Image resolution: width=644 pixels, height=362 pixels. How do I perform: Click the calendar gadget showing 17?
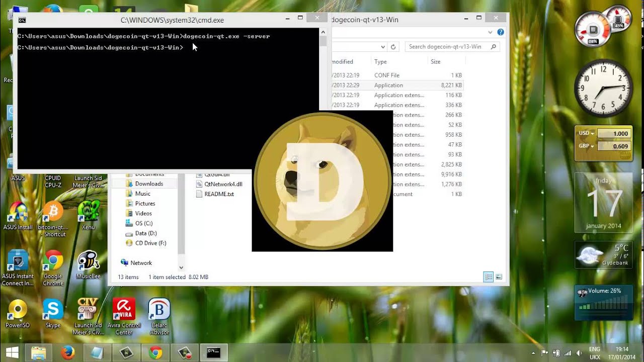click(x=604, y=204)
